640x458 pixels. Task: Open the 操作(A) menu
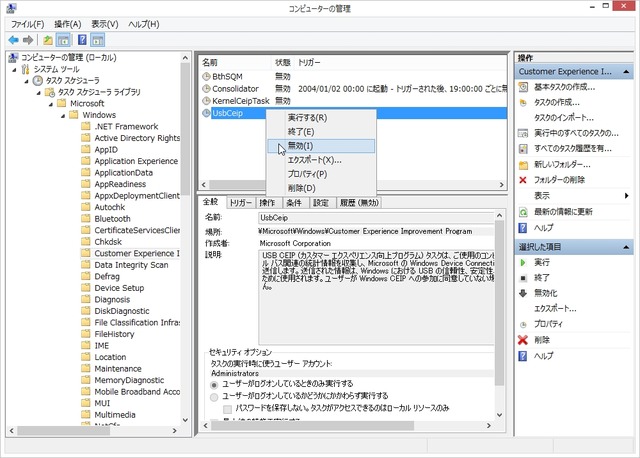68,24
